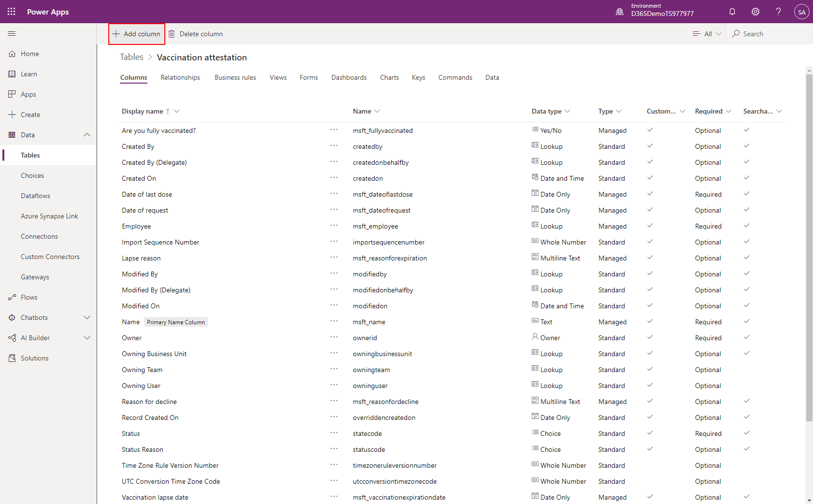The width and height of the screenshot is (813, 504).
Task: Click the Add column button
Action: [x=137, y=34]
